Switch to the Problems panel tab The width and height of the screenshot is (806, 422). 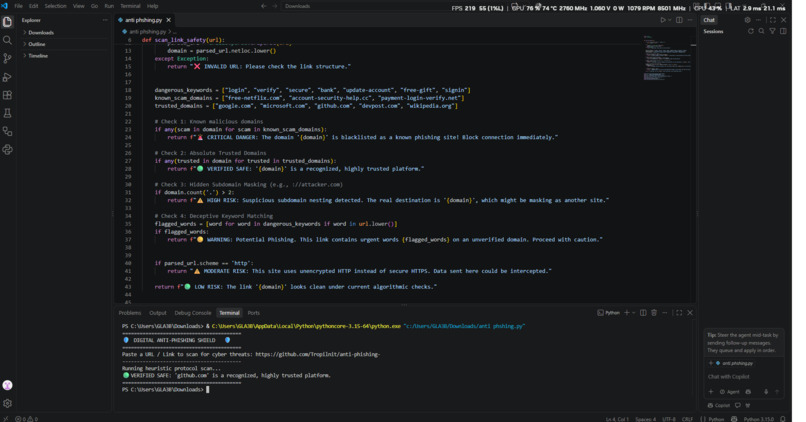pyautogui.click(x=130, y=313)
